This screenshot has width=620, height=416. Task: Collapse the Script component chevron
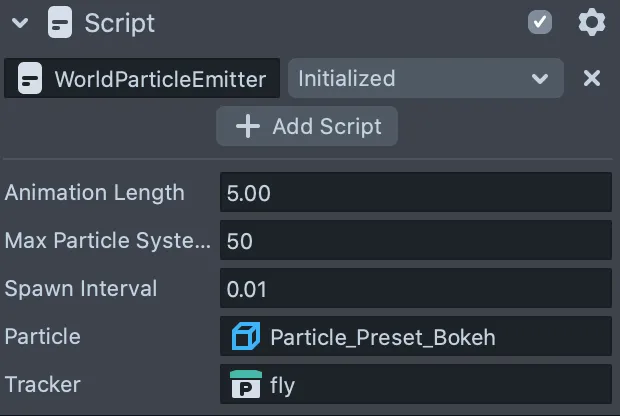pyautogui.click(x=20, y=23)
